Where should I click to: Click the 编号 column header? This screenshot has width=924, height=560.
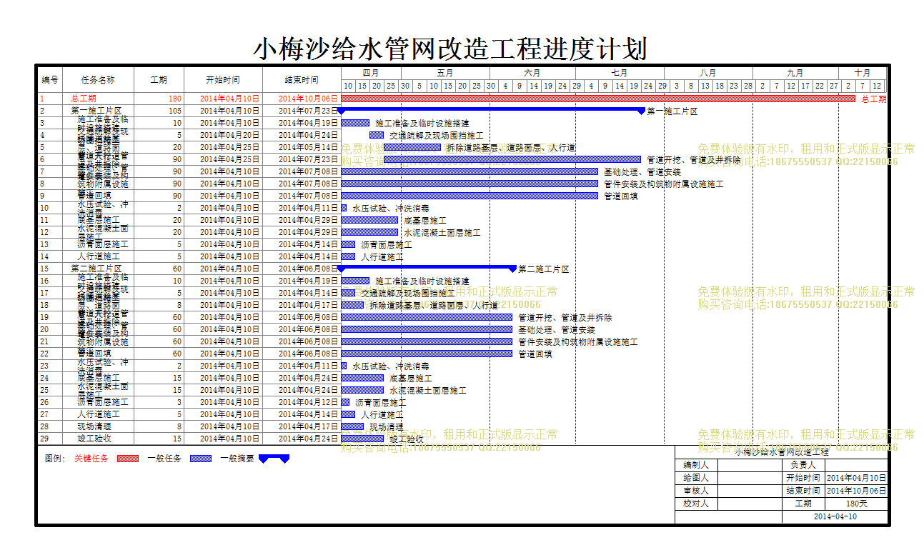(49, 80)
